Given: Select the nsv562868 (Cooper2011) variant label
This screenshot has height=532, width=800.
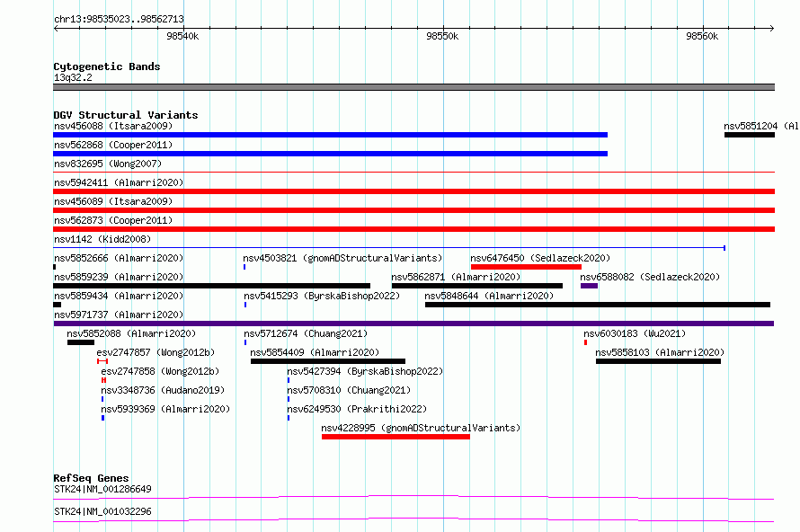Looking at the screenshot, I should (x=113, y=145).
